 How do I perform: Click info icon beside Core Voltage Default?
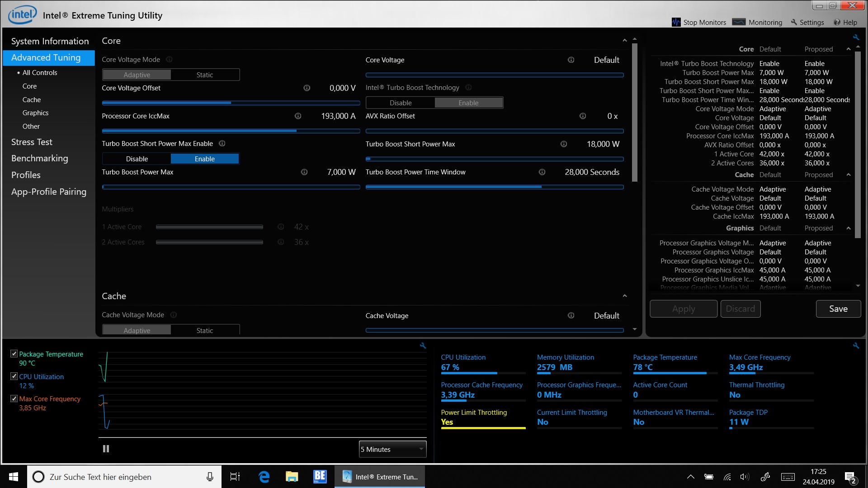pyautogui.click(x=571, y=60)
